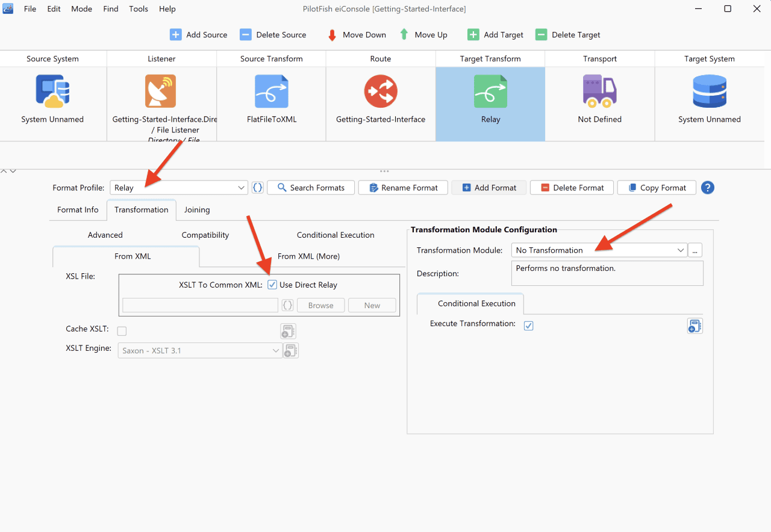The height and width of the screenshot is (532, 771).
Task: Expand the Format Profile Relay dropdown
Action: pos(179,188)
